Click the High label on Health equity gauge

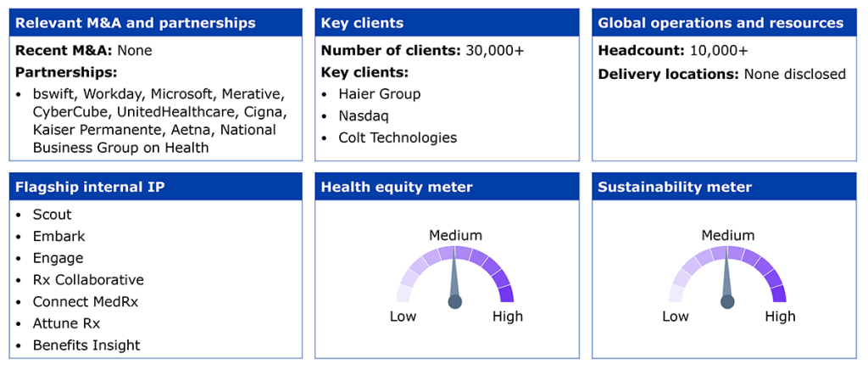point(508,317)
